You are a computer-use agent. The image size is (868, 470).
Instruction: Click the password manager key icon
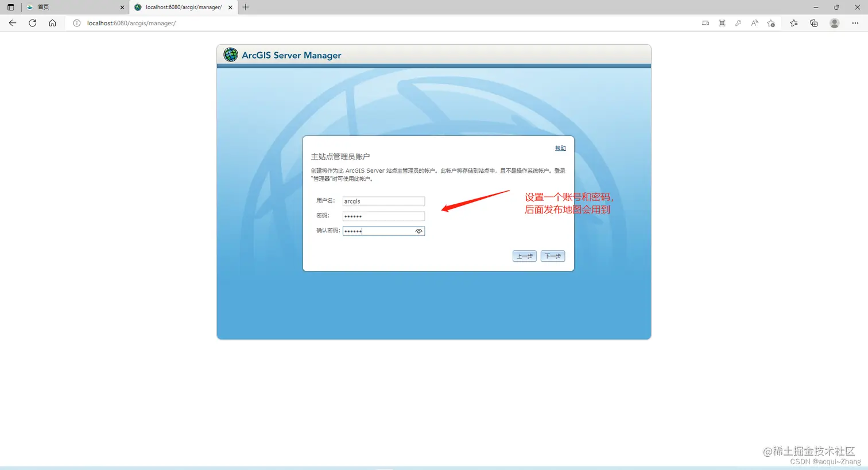click(x=738, y=23)
